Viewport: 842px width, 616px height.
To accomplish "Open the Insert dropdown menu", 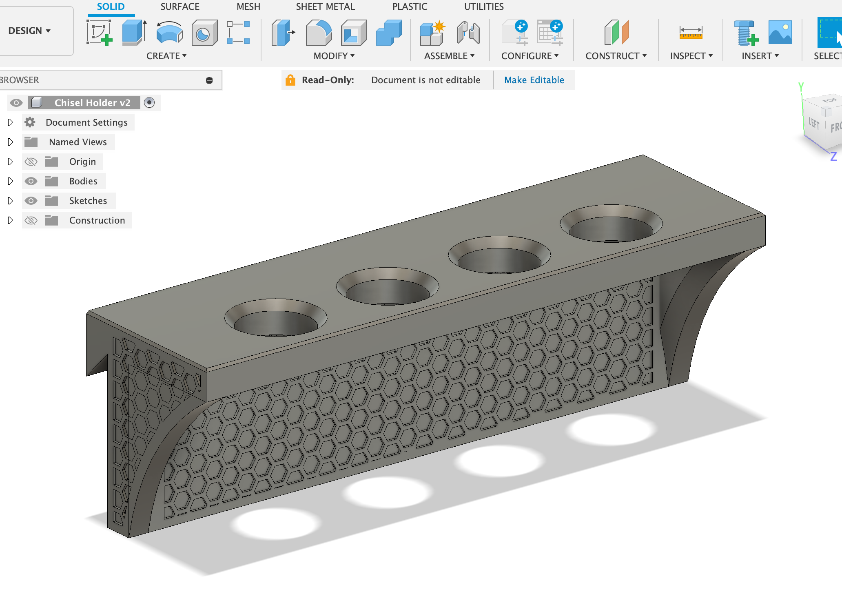I will pyautogui.click(x=760, y=56).
